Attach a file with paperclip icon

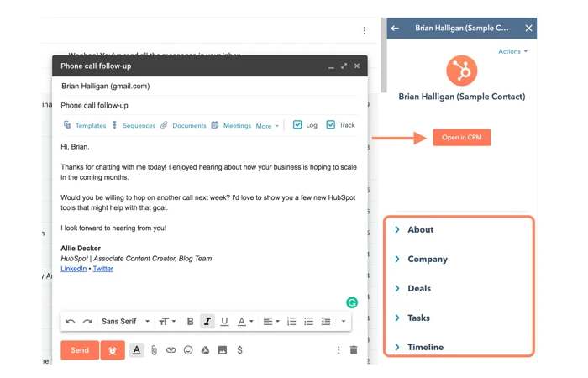tap(154, 350)
